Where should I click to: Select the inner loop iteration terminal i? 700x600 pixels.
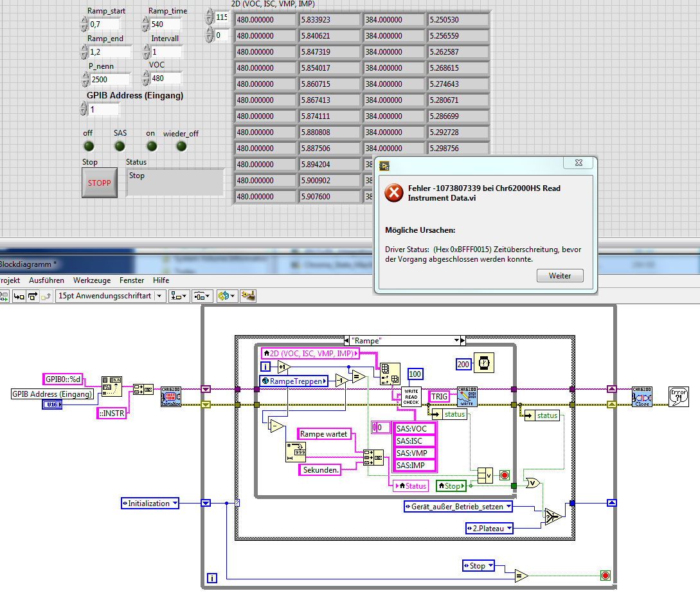click(x=265, y=367)
